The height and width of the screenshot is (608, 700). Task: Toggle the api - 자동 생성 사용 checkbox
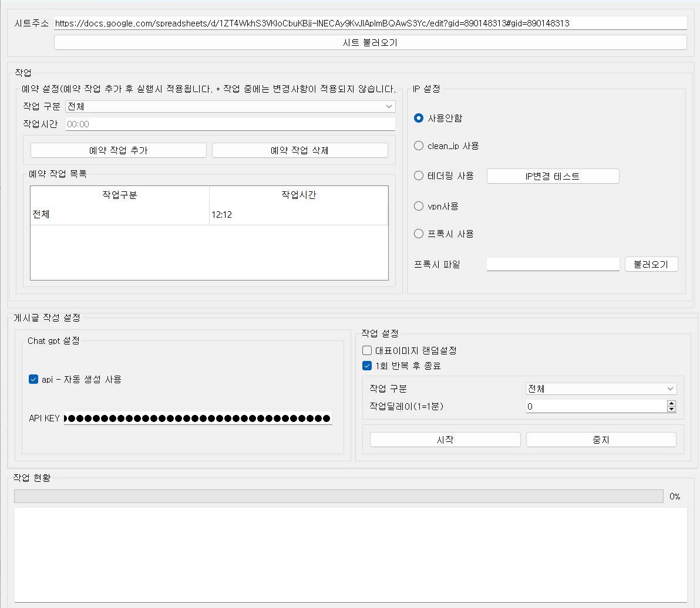pos(33,379)
